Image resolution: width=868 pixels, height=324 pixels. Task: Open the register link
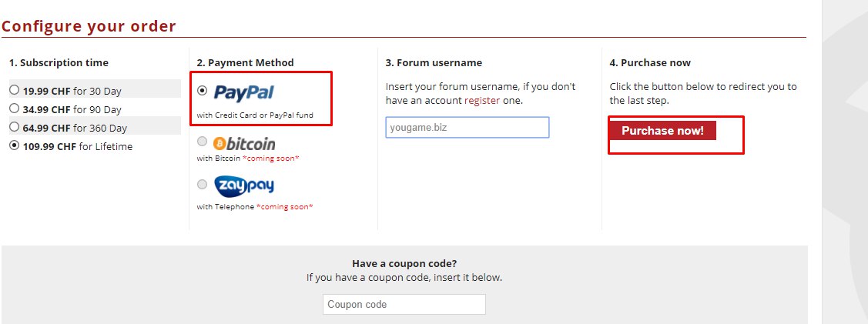point(482,100)
